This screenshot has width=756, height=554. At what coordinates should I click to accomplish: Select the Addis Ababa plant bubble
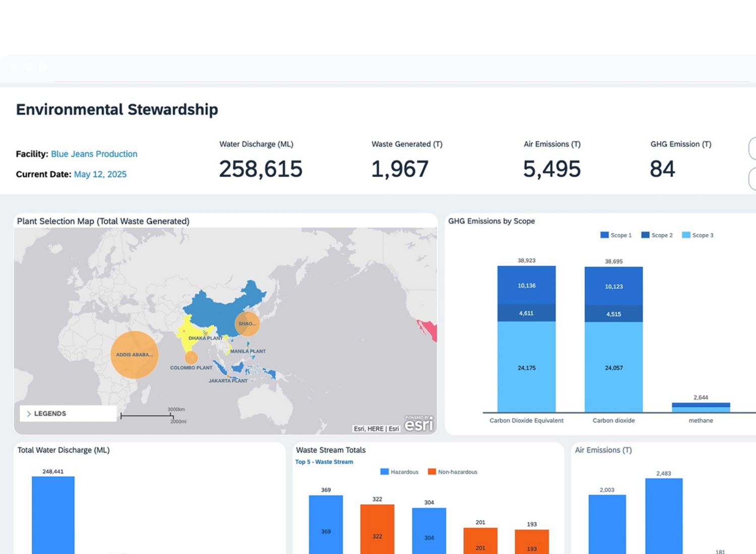click(x=134, y=355)
